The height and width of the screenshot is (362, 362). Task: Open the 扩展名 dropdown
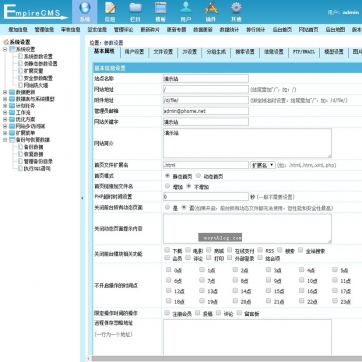point(263,165)
